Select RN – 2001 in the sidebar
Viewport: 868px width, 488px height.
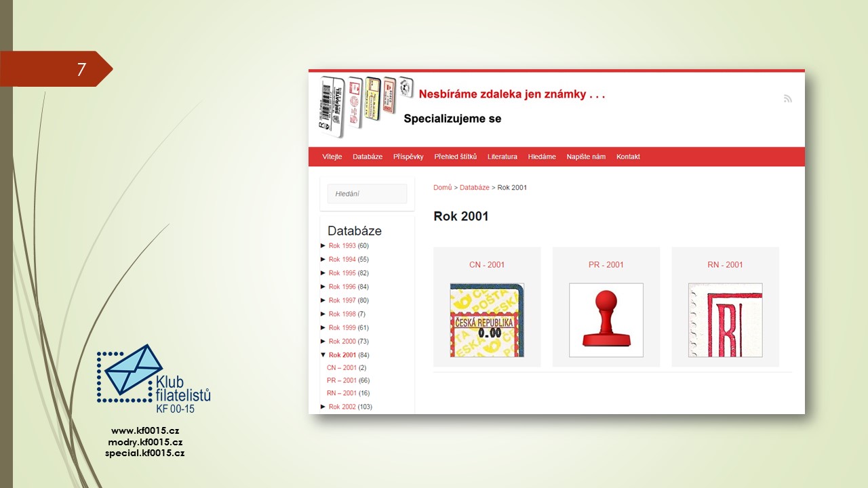coord(341,394)
